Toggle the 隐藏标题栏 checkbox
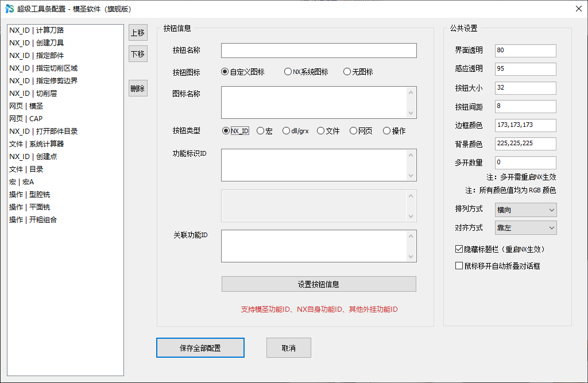Screen dimensions: 588x383 point(459,249)
